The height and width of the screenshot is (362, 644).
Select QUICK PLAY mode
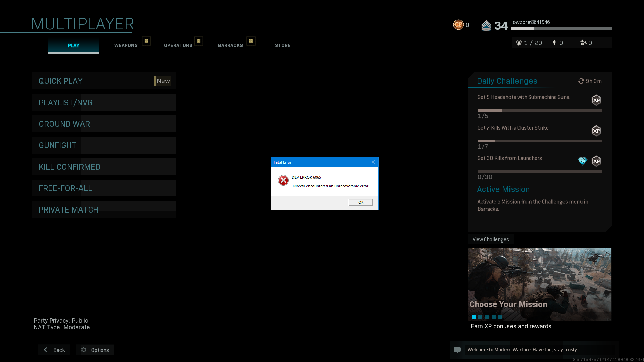(x=104, y=81)
